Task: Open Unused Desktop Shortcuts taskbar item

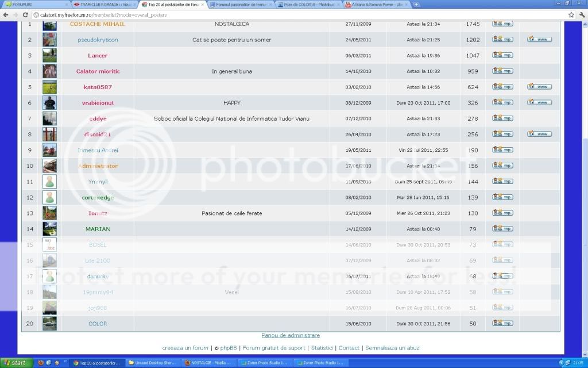Action: [x=153, y=363]
